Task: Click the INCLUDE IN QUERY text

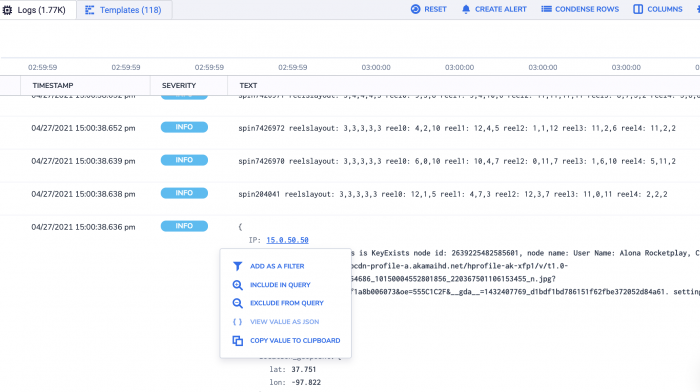Action: click(x=280, y=285)
